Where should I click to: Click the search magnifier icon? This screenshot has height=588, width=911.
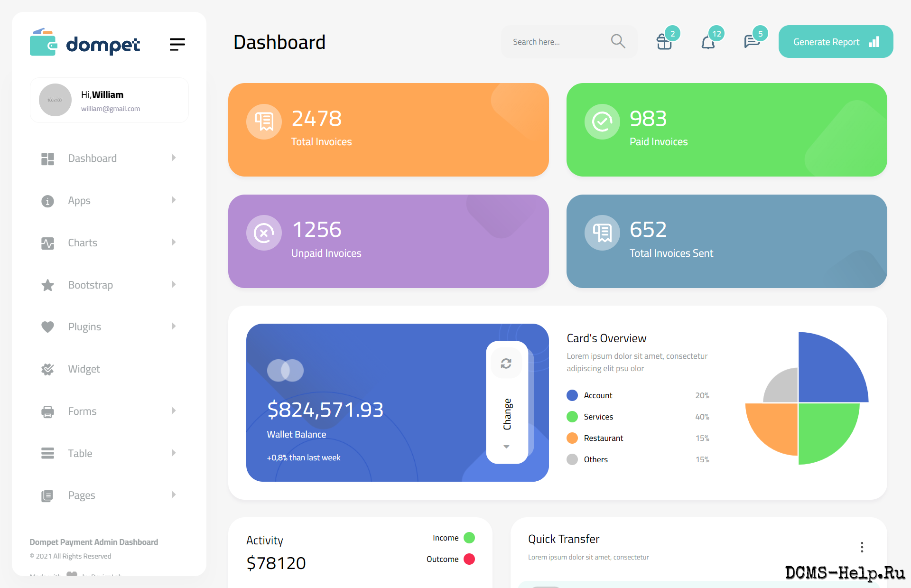tap(618, 41)
